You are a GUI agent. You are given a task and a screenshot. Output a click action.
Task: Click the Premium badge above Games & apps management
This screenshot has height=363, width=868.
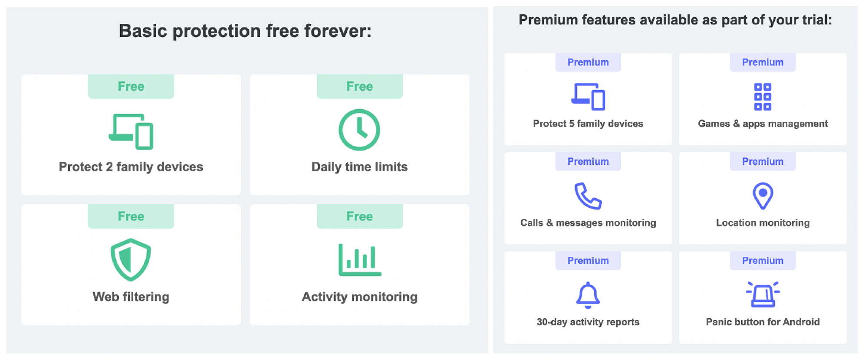pyautogui.click(x=763, y=62)
